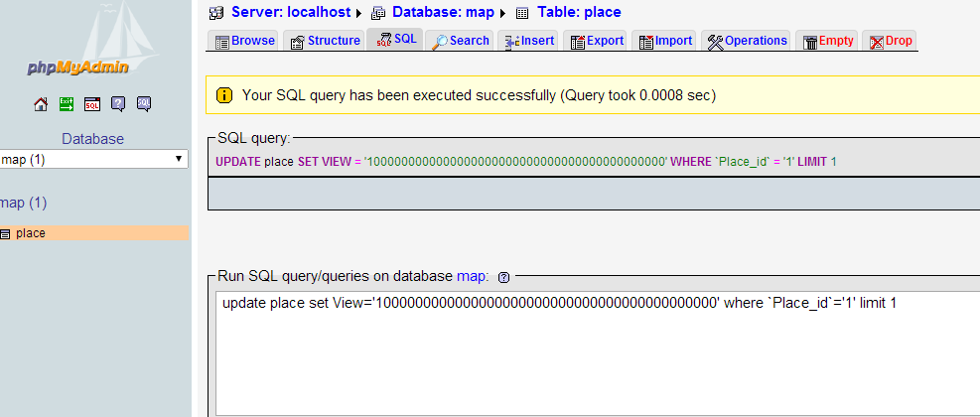980x417 pixels.
Task: Open the Import tab
Action: pyautogui.click(x=665, y=41)
